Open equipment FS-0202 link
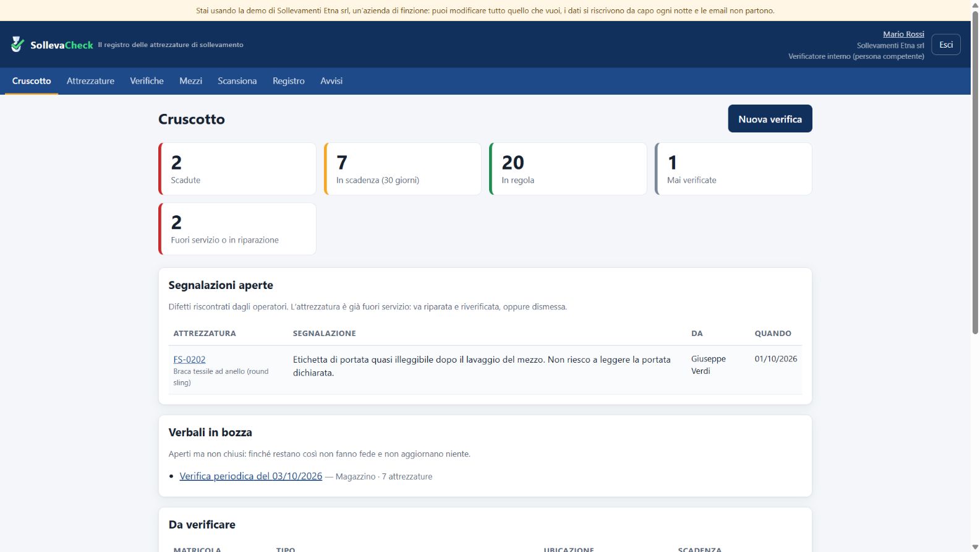 (x=189, y=360)
